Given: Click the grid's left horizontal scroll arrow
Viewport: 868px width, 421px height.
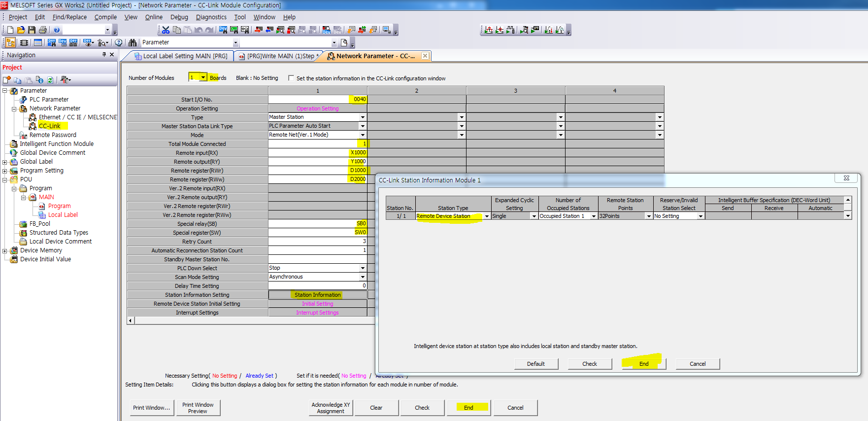Looking at the screenshot, I should click(x=131, y=320).
